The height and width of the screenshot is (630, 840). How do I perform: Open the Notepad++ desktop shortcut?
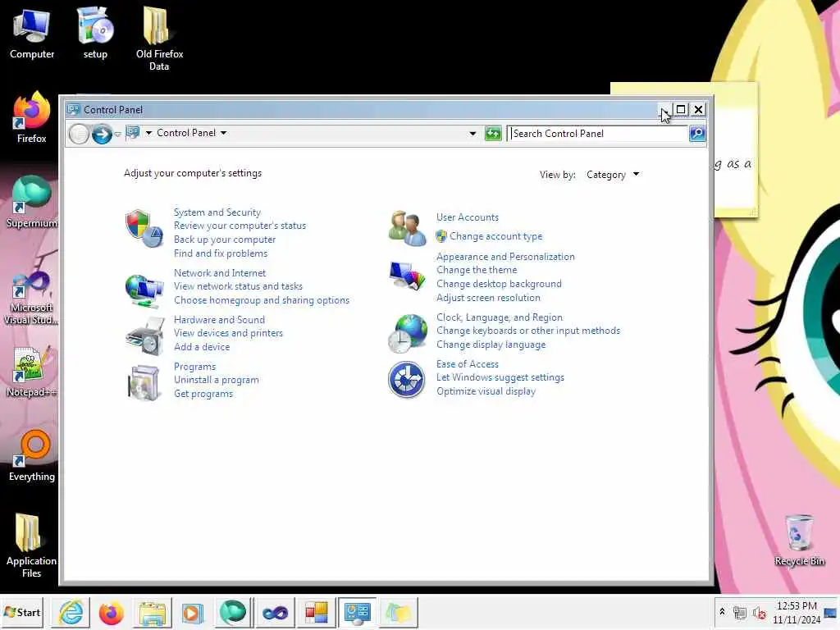(32, 372)
